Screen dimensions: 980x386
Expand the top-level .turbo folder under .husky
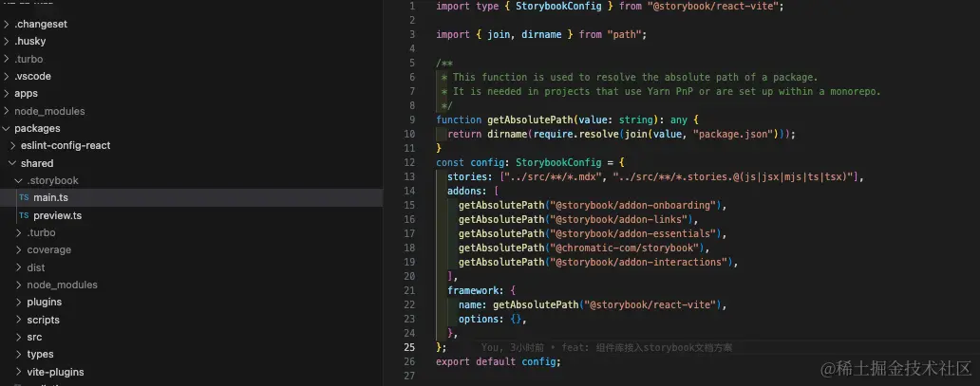click(x=28, y=59)
